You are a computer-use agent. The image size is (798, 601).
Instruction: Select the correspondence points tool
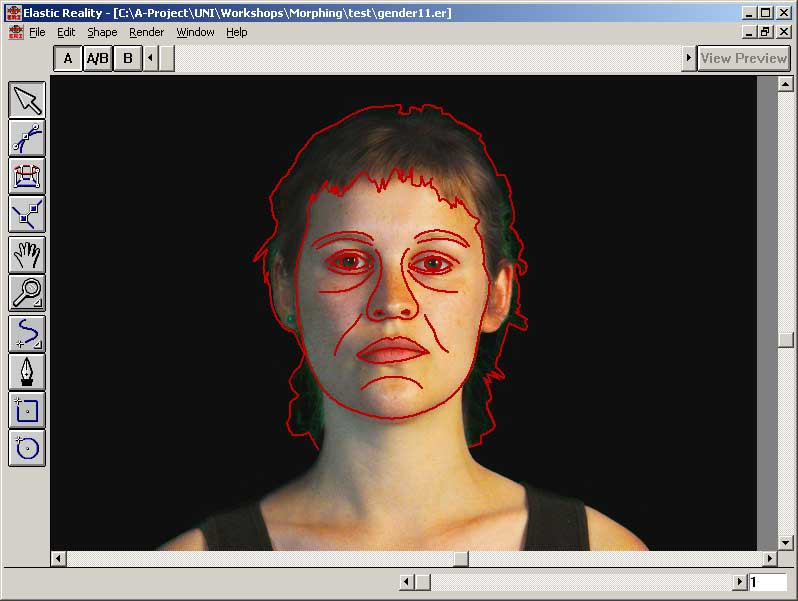[27, 214]
